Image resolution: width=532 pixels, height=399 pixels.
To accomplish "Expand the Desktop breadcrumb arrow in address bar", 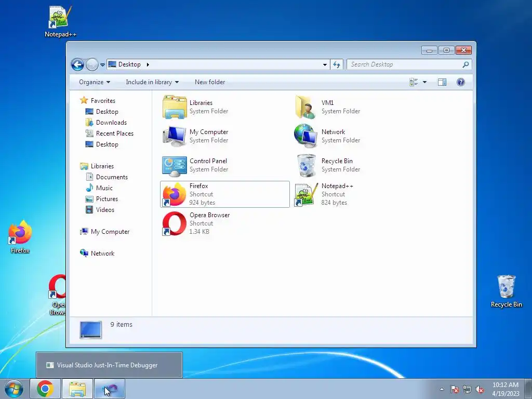I will (x=148, y=64).
